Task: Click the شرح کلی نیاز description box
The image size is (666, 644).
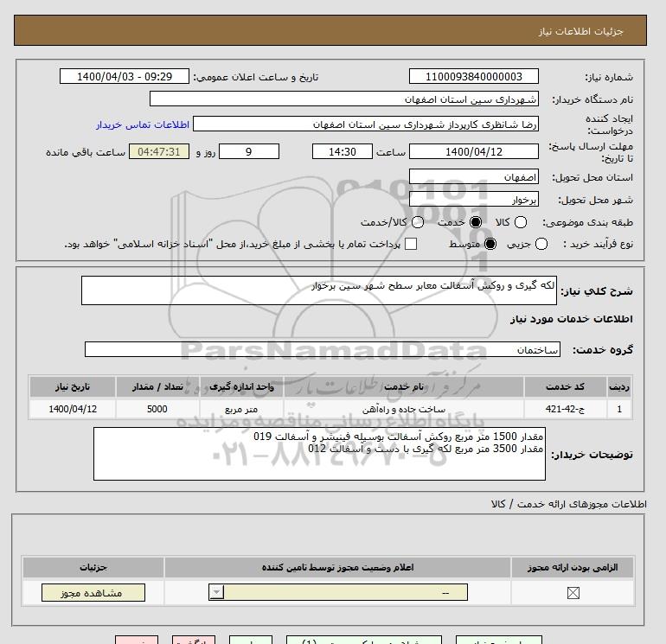Action: click(319, 290)
